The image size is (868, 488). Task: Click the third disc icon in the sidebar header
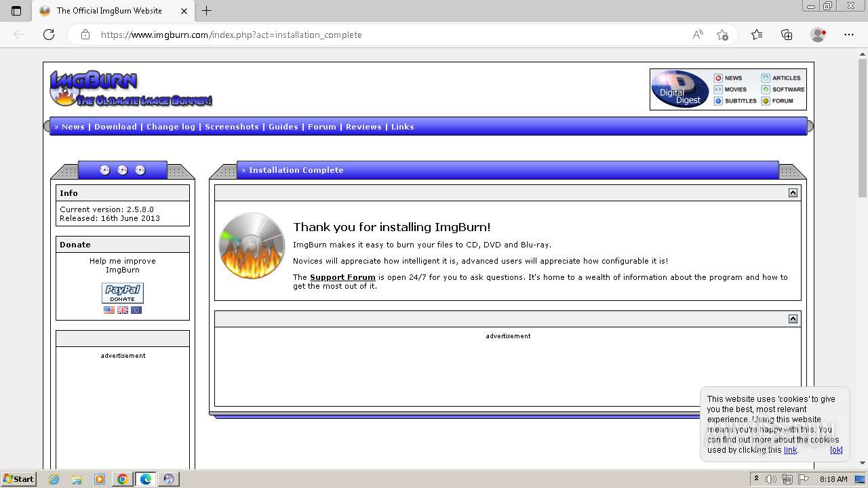[140, 170]
